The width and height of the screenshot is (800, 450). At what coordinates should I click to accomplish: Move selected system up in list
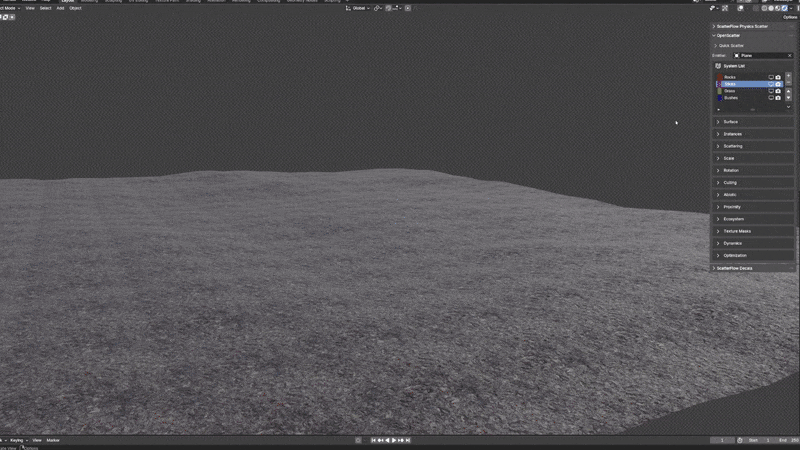point(788,91)
